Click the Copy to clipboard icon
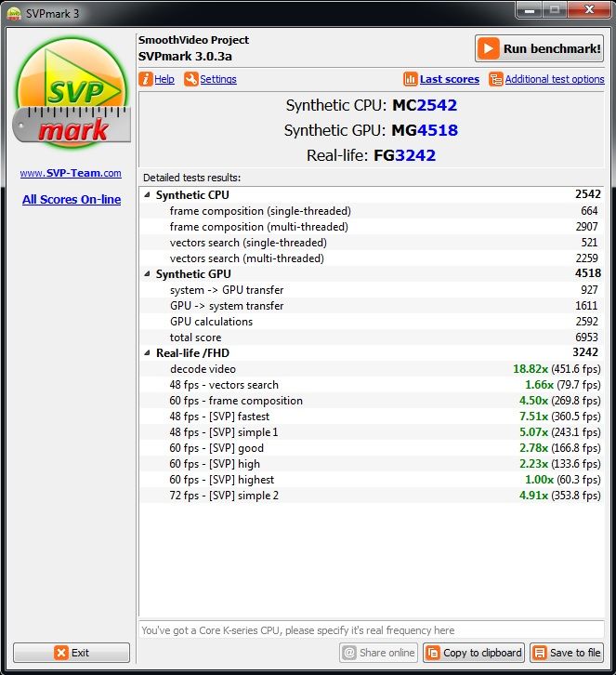 [433, 653]
